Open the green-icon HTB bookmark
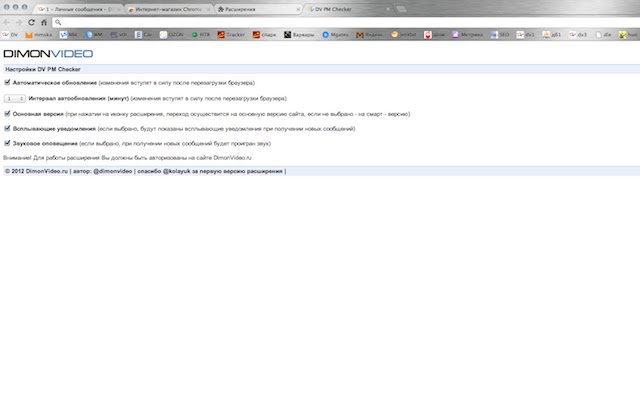This screenshot has height=400, width=640. pos(200,35)
